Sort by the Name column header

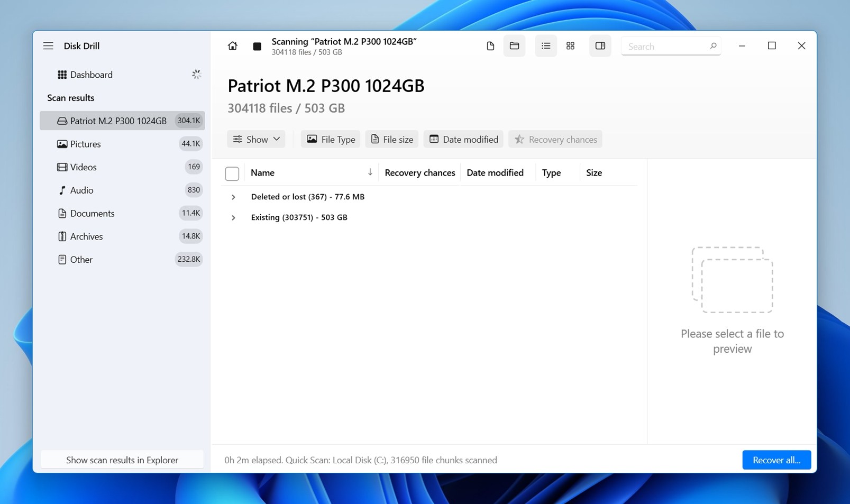click(262, 173)
